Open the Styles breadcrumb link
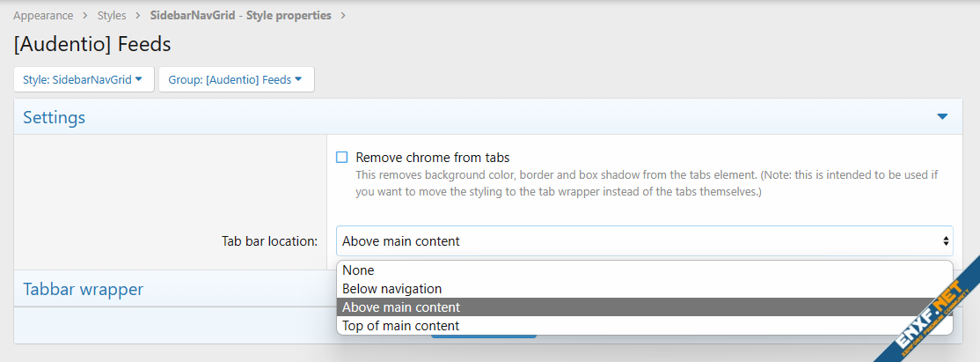The height and width of the screenshot is (362, 980). tap(111, 16)
